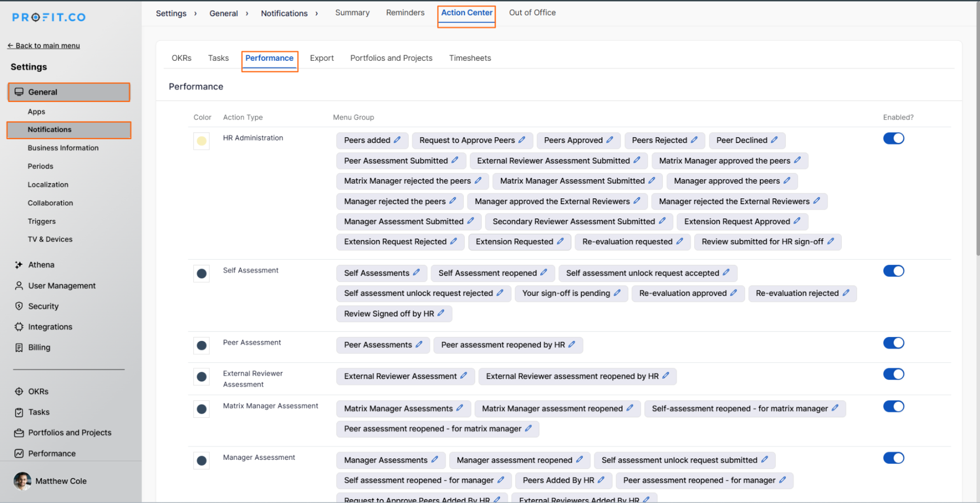Viewport: 980px width, 503px height.
Task: Edit the Peer Declined label via pencil icon
Action: [x=774, y=140]
